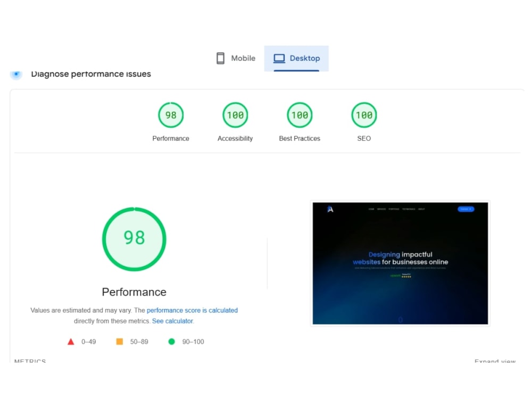Click the 'Accessibility' label
The image size is (532, 399).
point(235,138)
